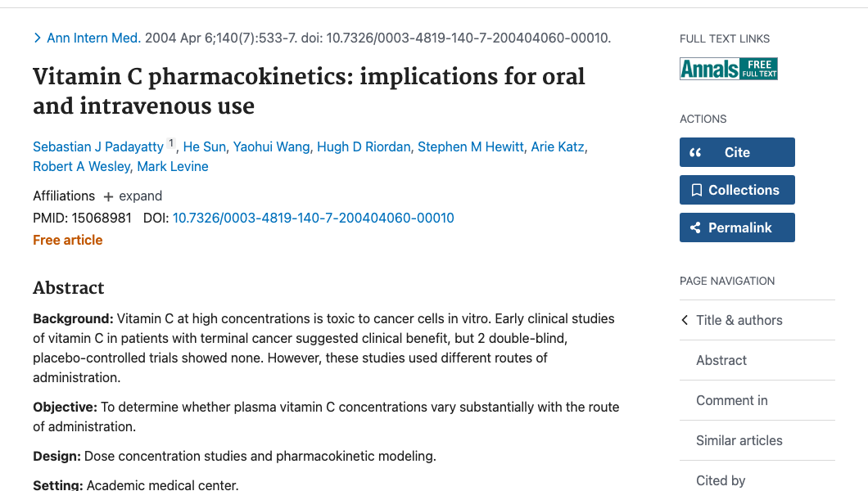The image size is (868, 491).
Task: Select Similar articles in page navigation
Action: pos(739,440)
